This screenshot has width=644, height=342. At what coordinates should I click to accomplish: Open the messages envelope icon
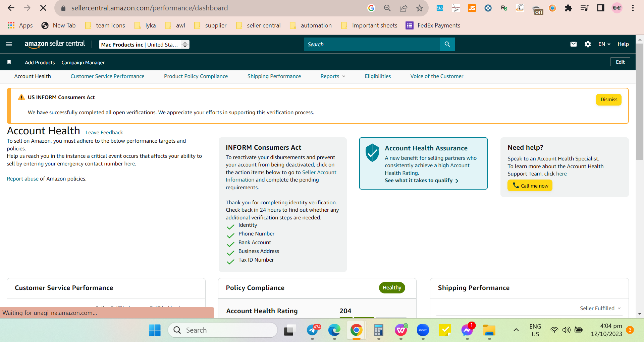pos(574,44)
